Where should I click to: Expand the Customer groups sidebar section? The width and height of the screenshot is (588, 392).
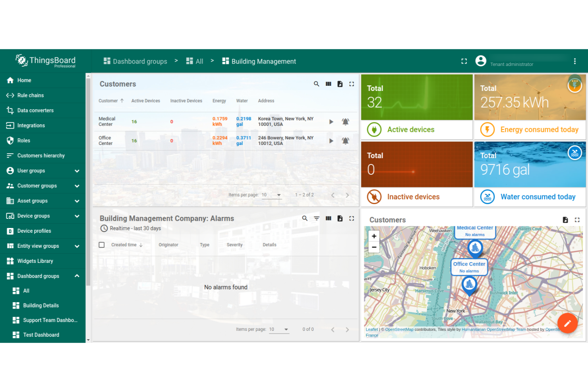pos(77,185)
